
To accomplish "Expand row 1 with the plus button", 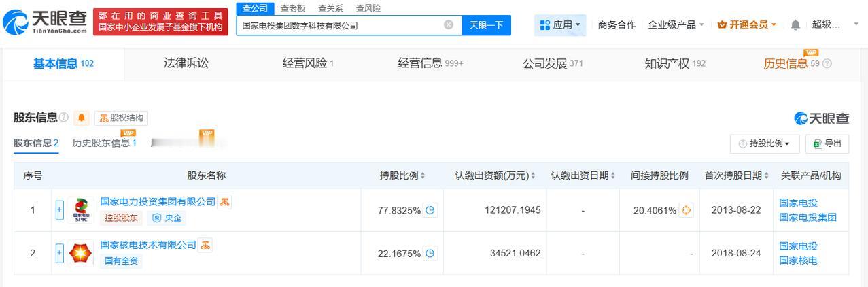I will (59, 210).
